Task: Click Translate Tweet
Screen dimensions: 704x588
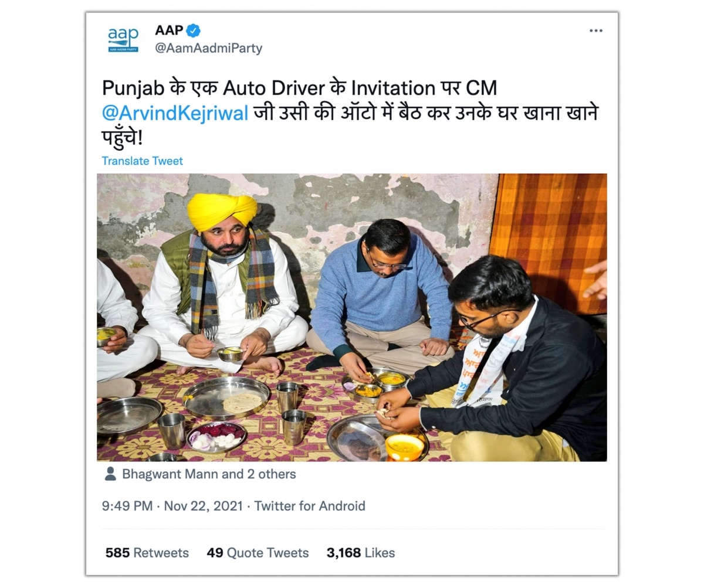Action: [x=142, y=161]
